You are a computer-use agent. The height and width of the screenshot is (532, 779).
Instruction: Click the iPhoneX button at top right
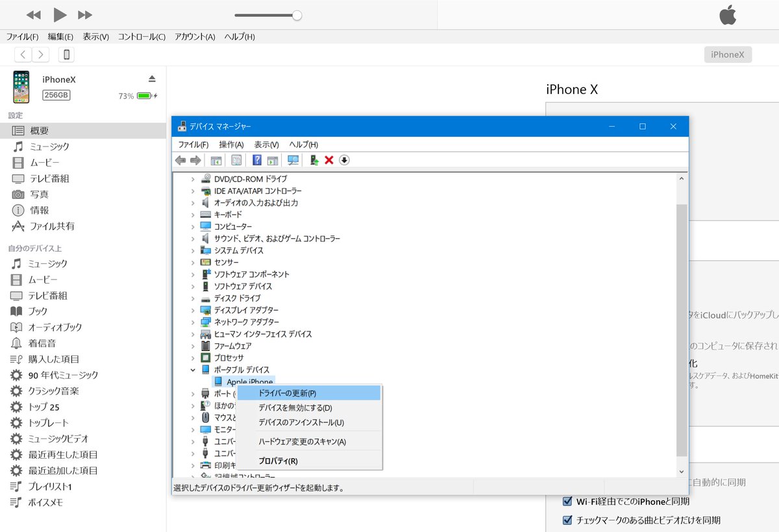tap(728, 54)
